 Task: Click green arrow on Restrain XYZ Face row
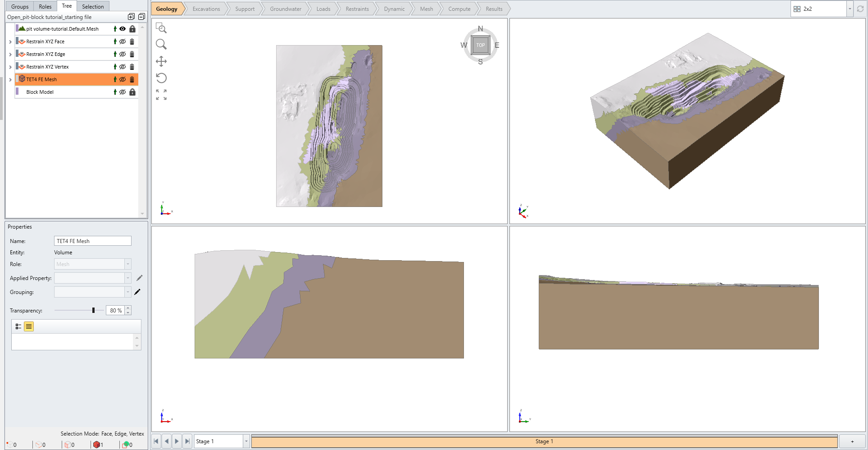coord(115,41)
